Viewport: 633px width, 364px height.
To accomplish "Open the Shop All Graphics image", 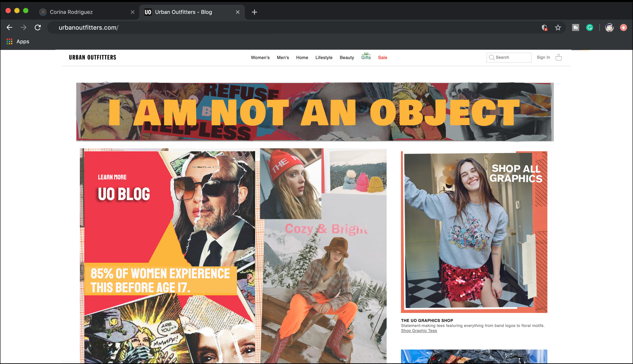I will (x=474, y=232).
